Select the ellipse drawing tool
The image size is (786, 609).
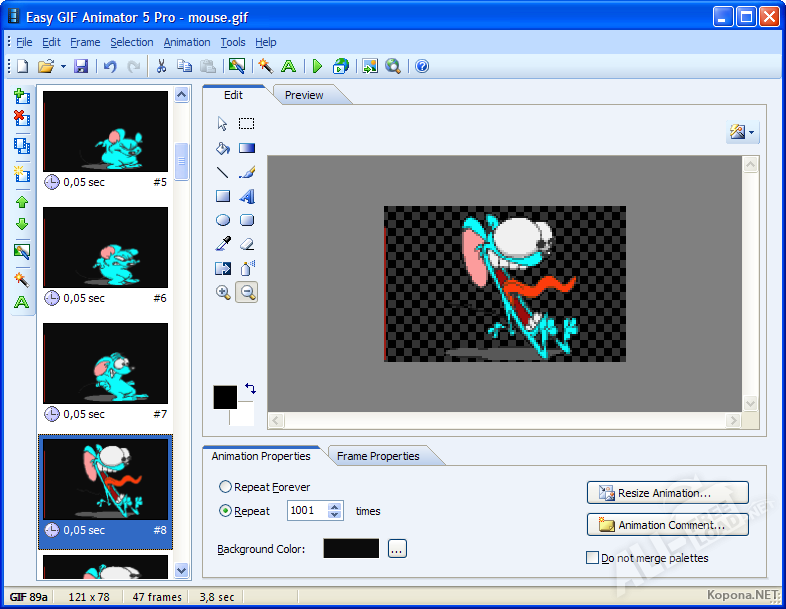pyautogui.click(x=223, y=220)
